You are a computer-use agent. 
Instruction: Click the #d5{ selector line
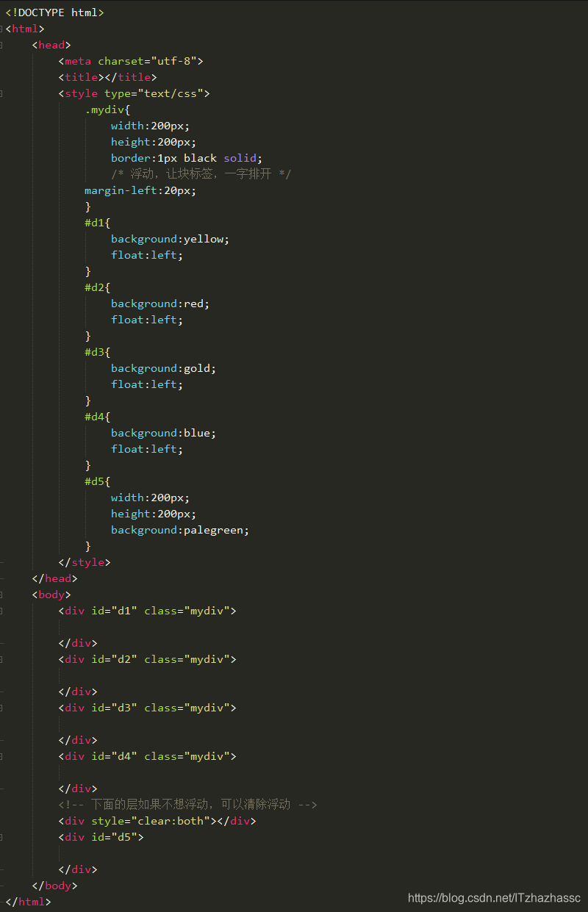98,481
